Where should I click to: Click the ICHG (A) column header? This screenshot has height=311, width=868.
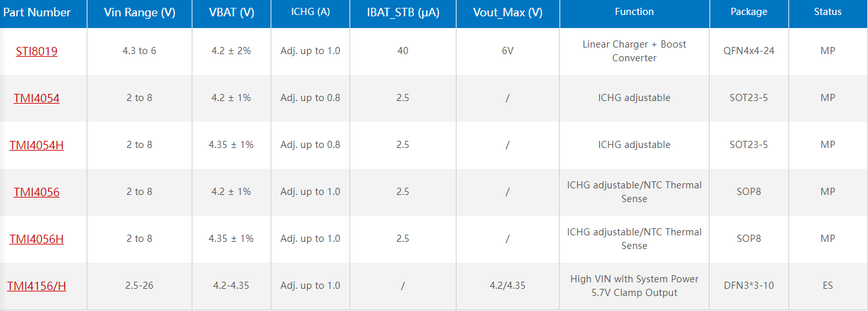pyautogui.click(x=310, y=12)
